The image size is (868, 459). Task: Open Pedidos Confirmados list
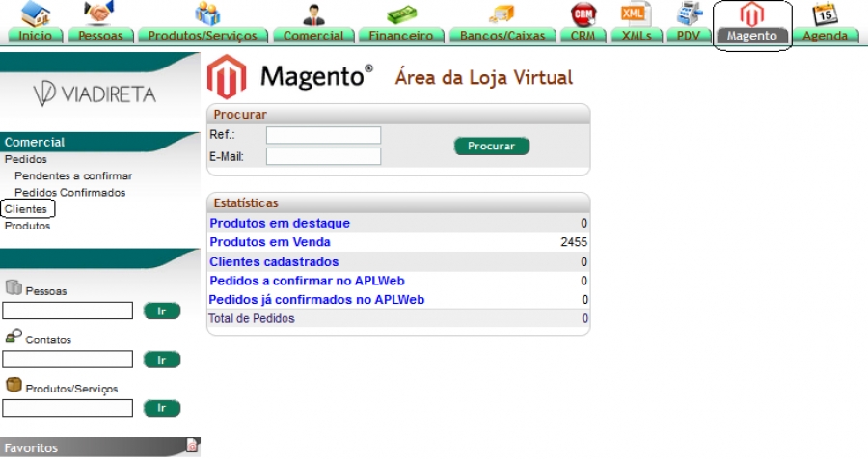pos(69,192)
